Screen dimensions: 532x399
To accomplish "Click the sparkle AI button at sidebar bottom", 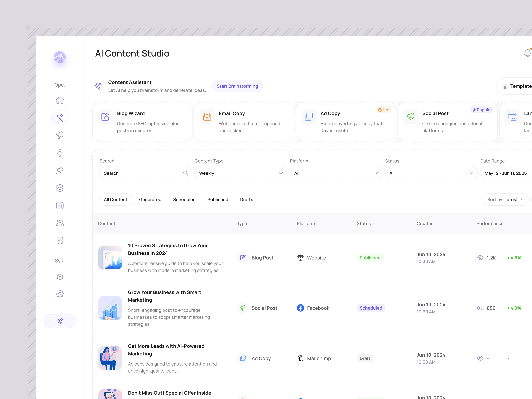I will [x=60, y=321].
